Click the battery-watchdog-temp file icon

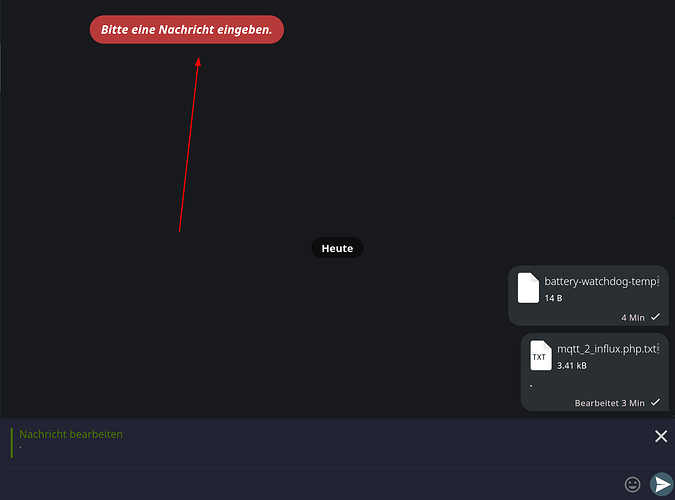point(528,288)
